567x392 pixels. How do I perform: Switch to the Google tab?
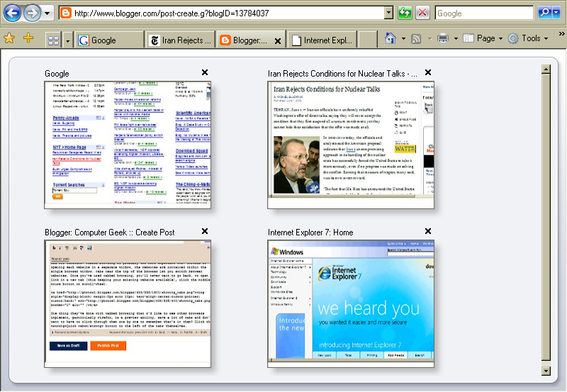[110, 40]
